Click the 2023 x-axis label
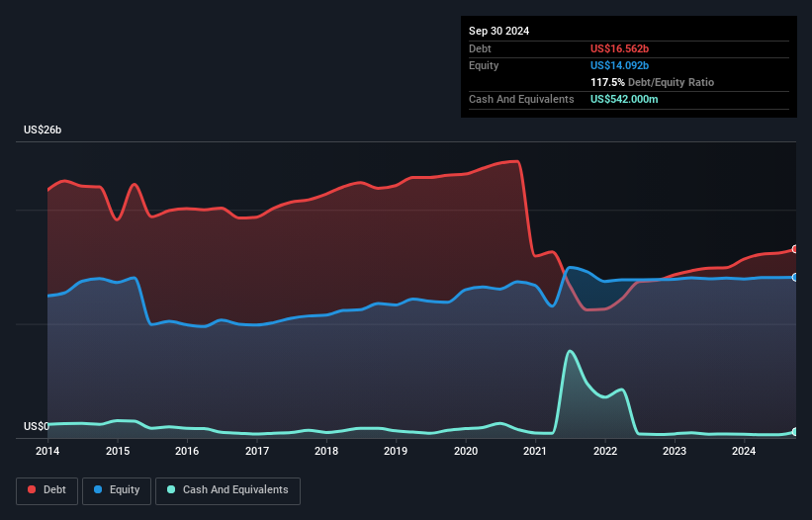The height and width of the screenshot is (520, 812). coord(675,451)
